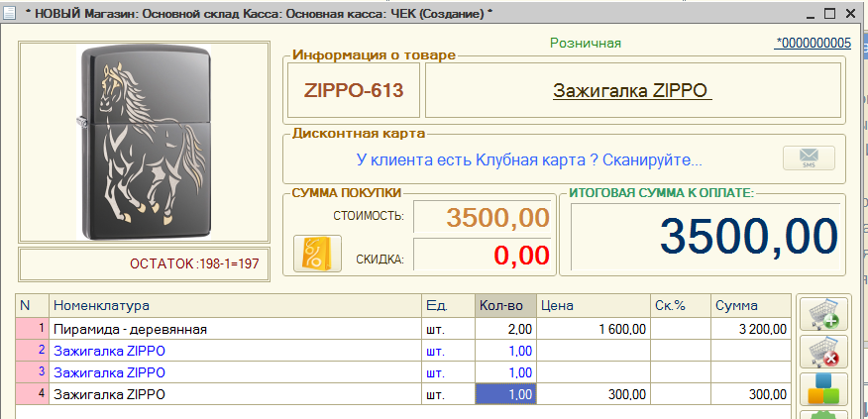This screenshot has height=419, width=868.
Task: Select the Пирамида - деревянная row
Action: point(403,329)
